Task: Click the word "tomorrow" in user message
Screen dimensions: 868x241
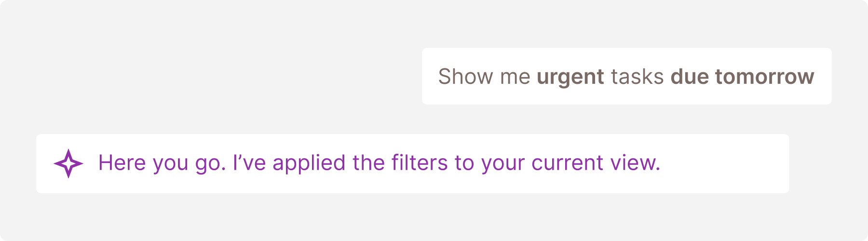Action: (764, 77)
